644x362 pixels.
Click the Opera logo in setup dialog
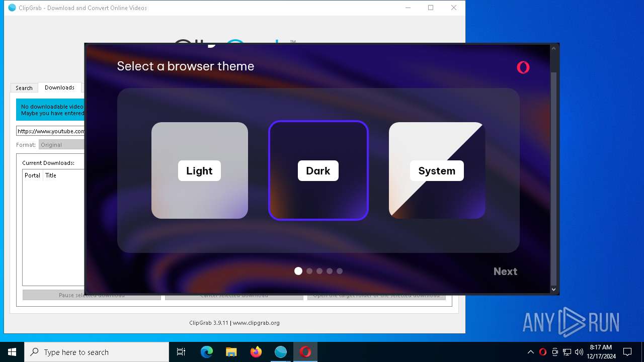point(523,67)
